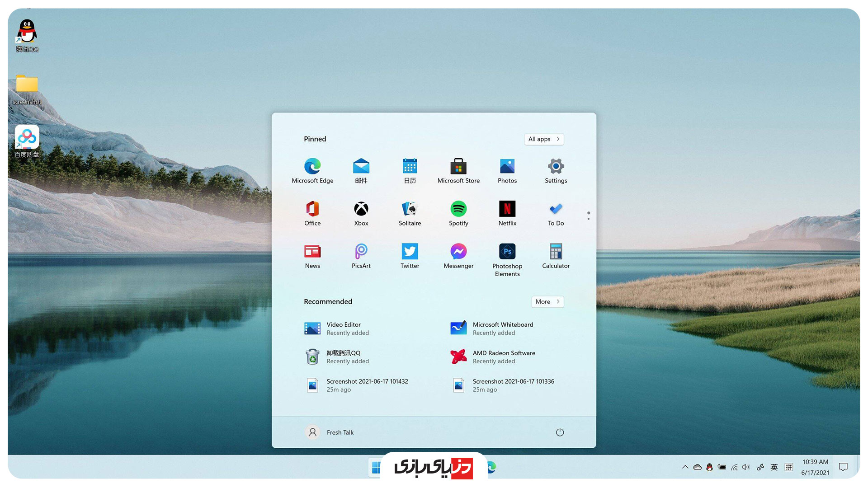Click the volume icon in system tray
The image size is (868, 488).
tap(746, 467)
